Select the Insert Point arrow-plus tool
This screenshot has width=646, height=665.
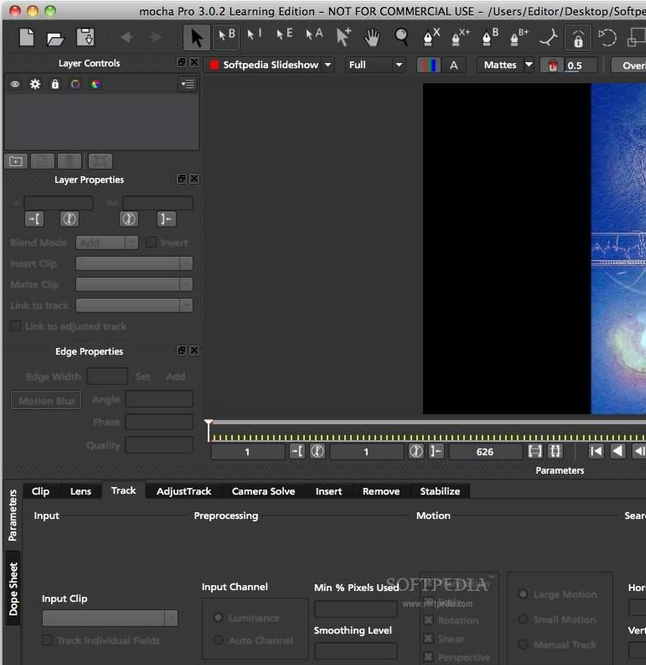pos(343,36)
